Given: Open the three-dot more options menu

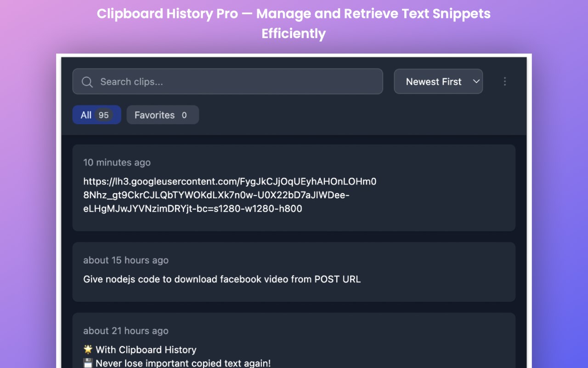Looking at the screenshot, I should 505,81.
